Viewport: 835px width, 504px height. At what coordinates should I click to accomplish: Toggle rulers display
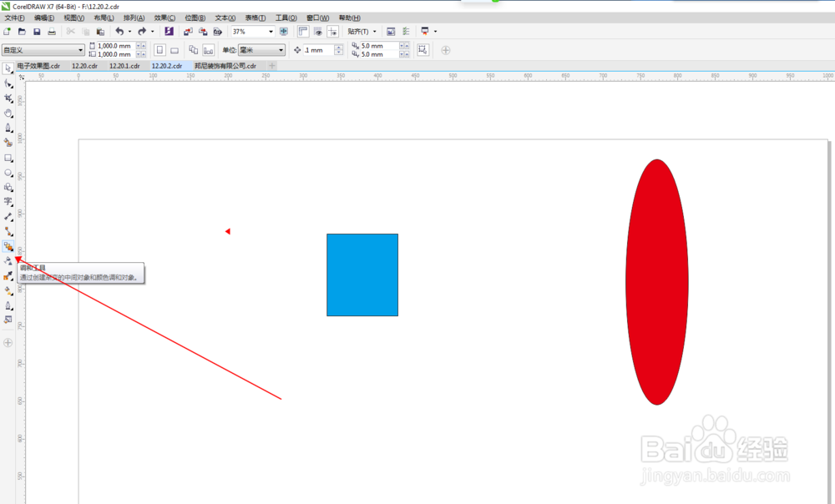point(303,32)
